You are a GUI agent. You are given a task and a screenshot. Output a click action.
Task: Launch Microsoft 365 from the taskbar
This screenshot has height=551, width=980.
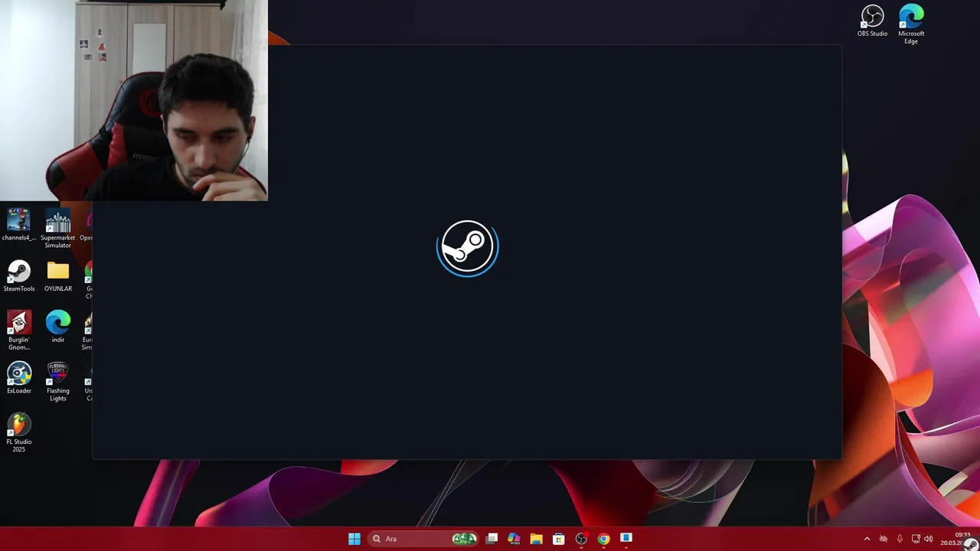coord(514,539)
